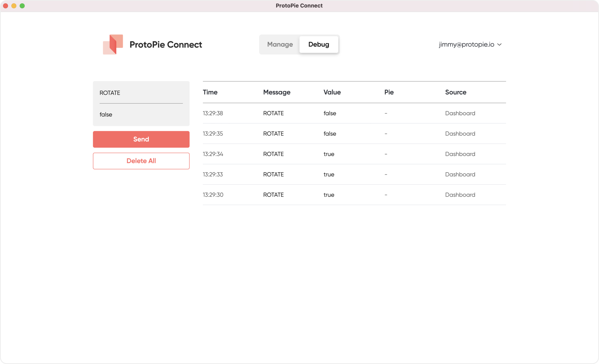
Task: Click the Time column header
Action: click(210, 92)
